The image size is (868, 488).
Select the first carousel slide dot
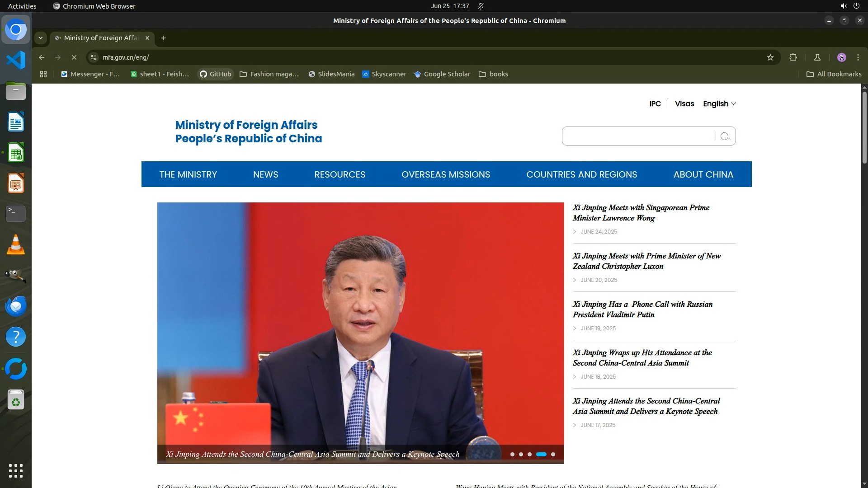(512, 455)
